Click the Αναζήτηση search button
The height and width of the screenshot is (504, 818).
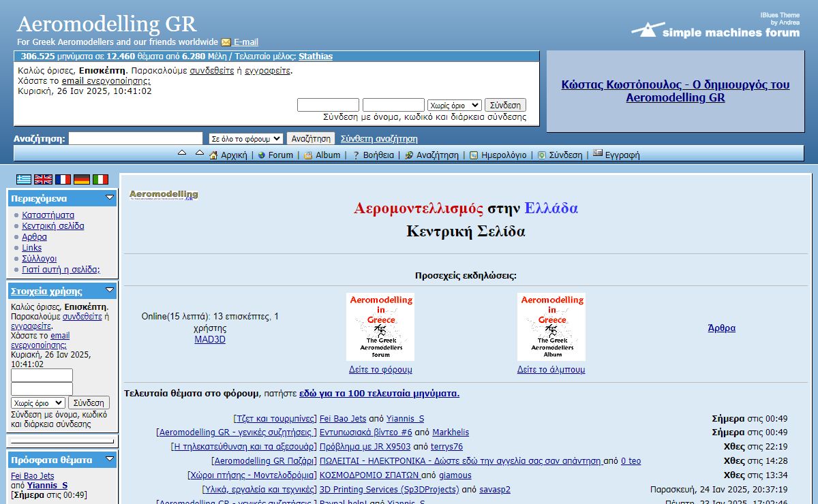[x=311, y=138]
